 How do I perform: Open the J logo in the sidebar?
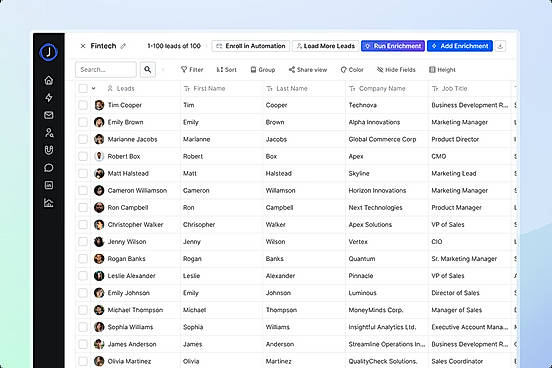point(49,52)
